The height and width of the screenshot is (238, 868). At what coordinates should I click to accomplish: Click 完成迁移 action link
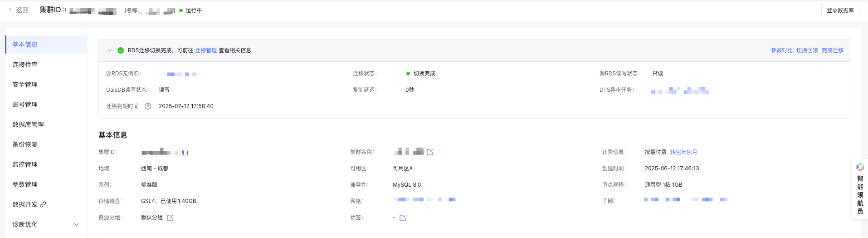[x=833, y=50]
